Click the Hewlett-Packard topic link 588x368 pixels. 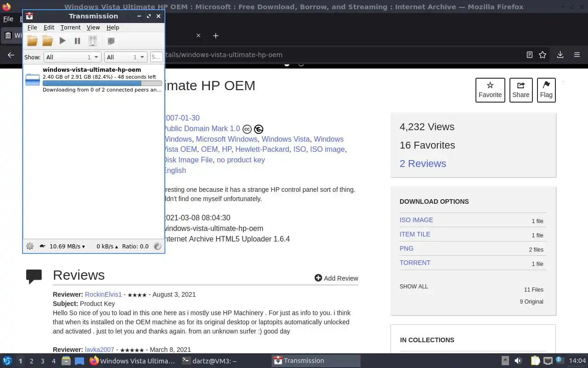(262, 149)
